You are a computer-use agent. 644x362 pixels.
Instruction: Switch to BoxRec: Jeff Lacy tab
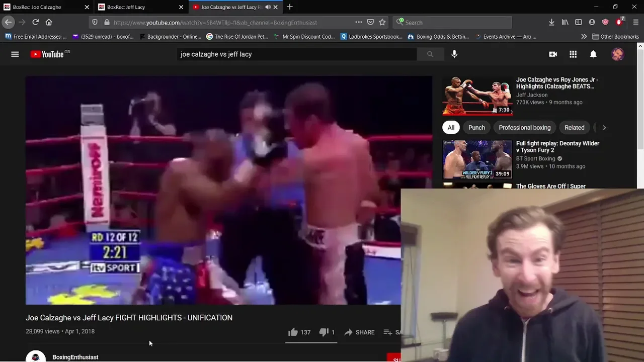(x=140, y=7)
